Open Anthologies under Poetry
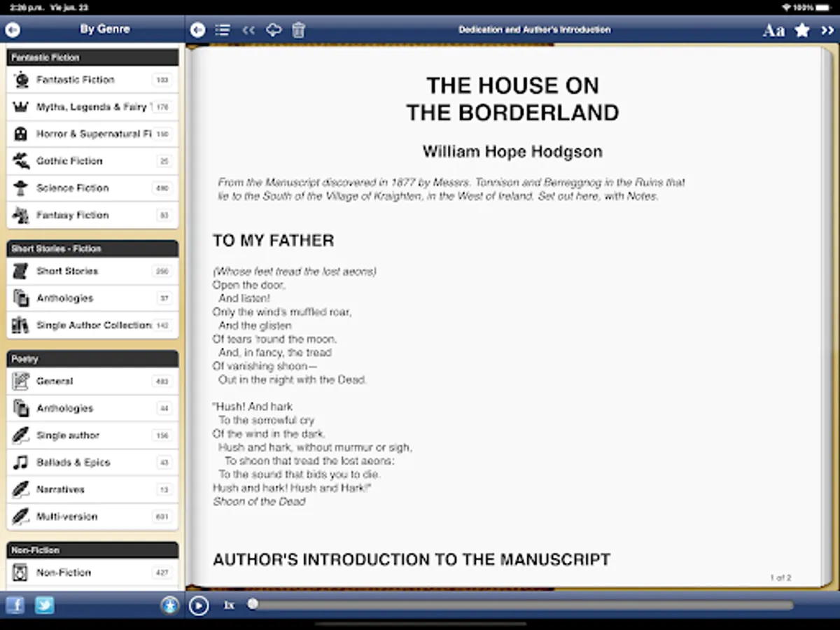 tap(92, 408)
